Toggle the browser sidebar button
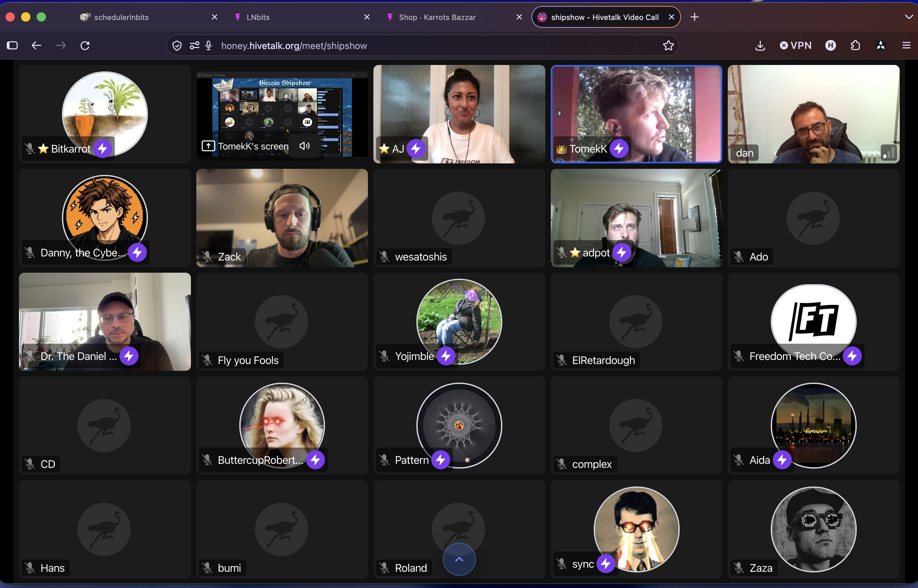This screenshot has height=588, width=918. (12, 46)
